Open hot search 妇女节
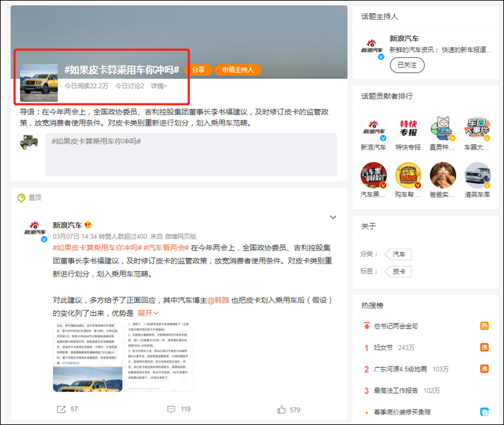This screenshot has height=425, width=504. [x=383, y=348]
